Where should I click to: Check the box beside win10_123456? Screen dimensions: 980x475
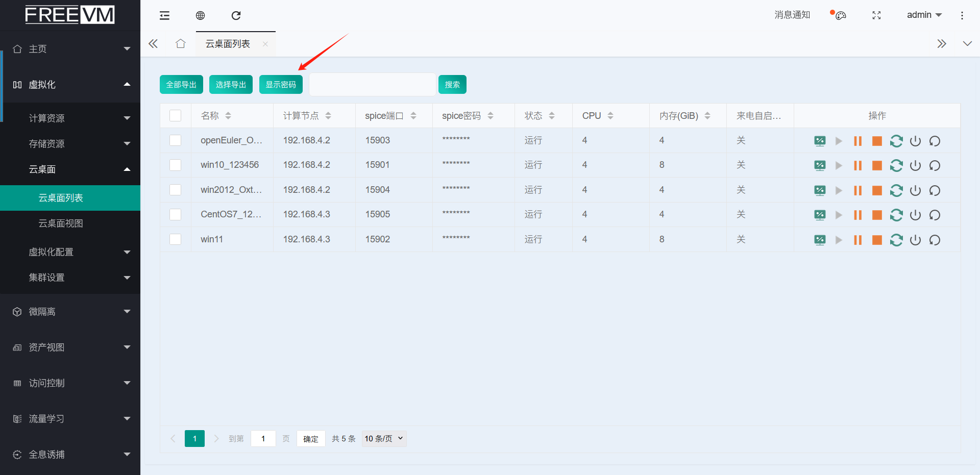tap(175, 165)
